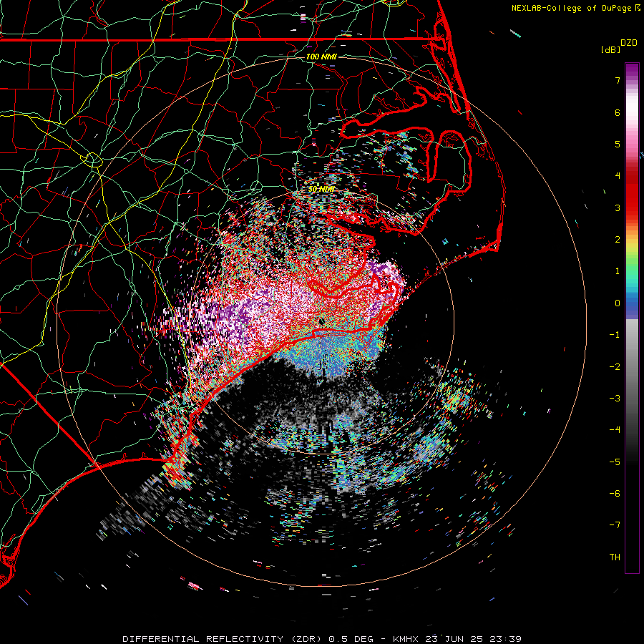Click the 6 value on the color scale

tap(618, 112)
